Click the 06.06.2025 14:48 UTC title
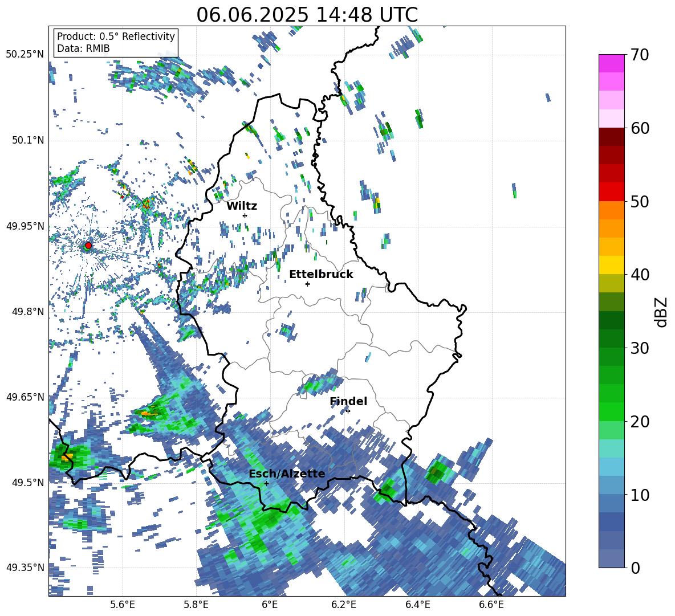 click(x=307, y=15)
